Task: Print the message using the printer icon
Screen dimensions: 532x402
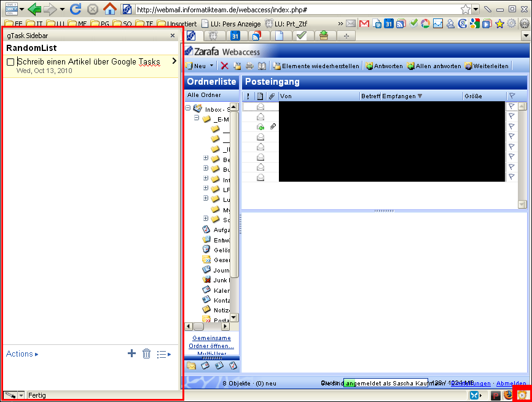Action: point(249,66)
